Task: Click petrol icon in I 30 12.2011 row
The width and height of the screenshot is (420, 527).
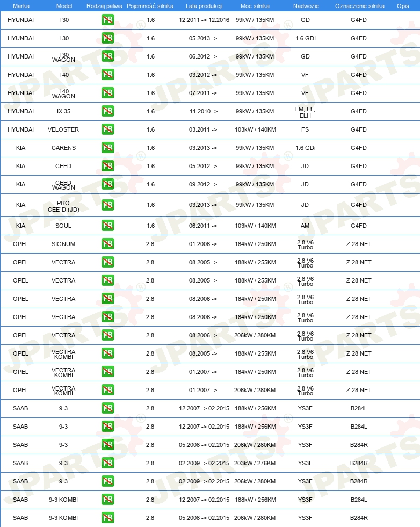Action: point(108,20)
